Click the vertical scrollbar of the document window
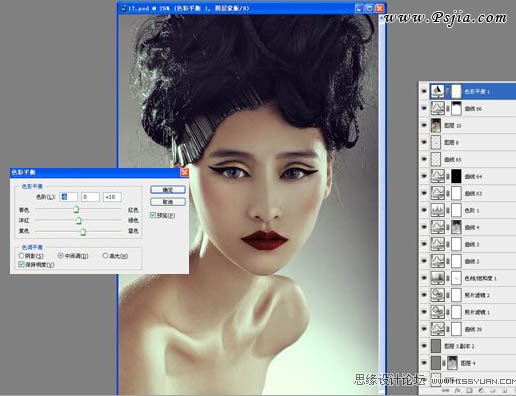The height and width of the screenshot is (396, 516). coord(382,204)
